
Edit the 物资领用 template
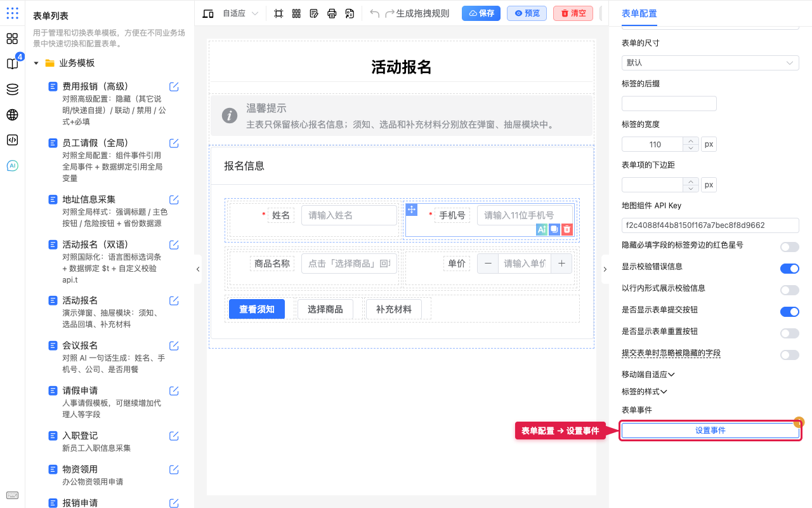tap(174, 470)
